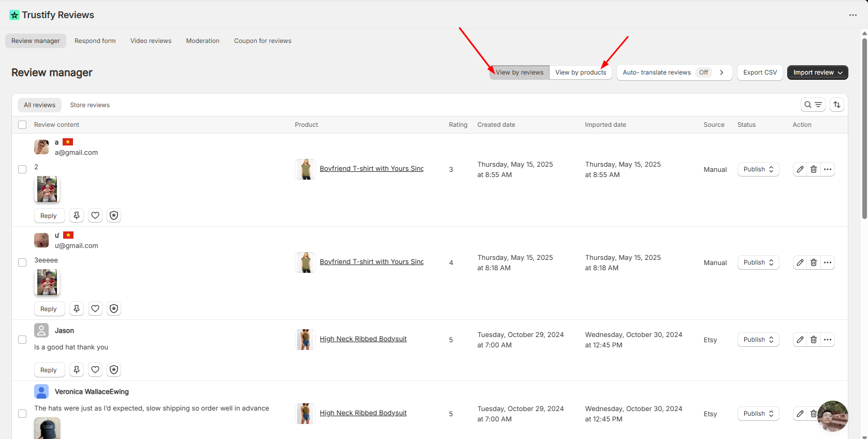Open the Video reviews tab
Viewport: 868px width, 439px height.
(x=151, y=41)
